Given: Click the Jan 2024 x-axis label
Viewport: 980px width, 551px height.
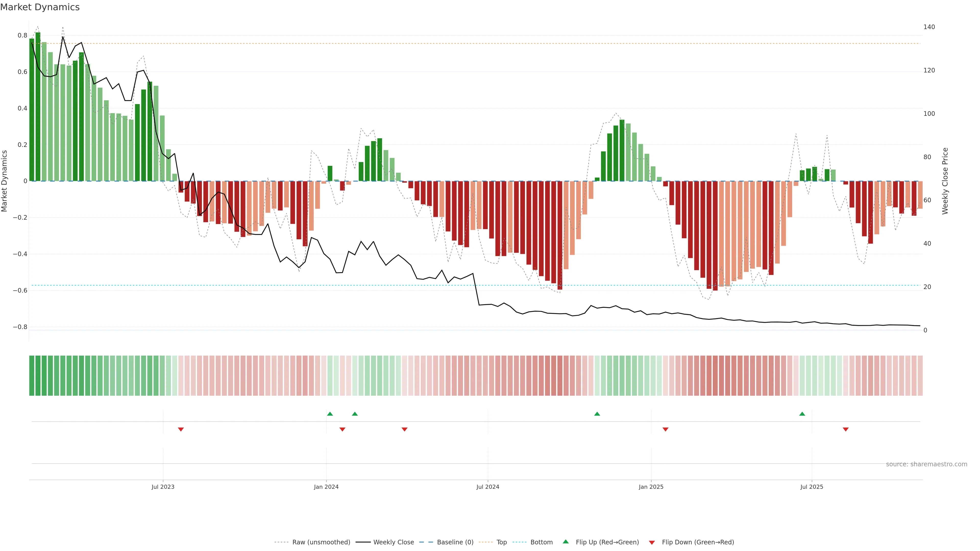Looking at the screenshot, I should pos(326,487).
